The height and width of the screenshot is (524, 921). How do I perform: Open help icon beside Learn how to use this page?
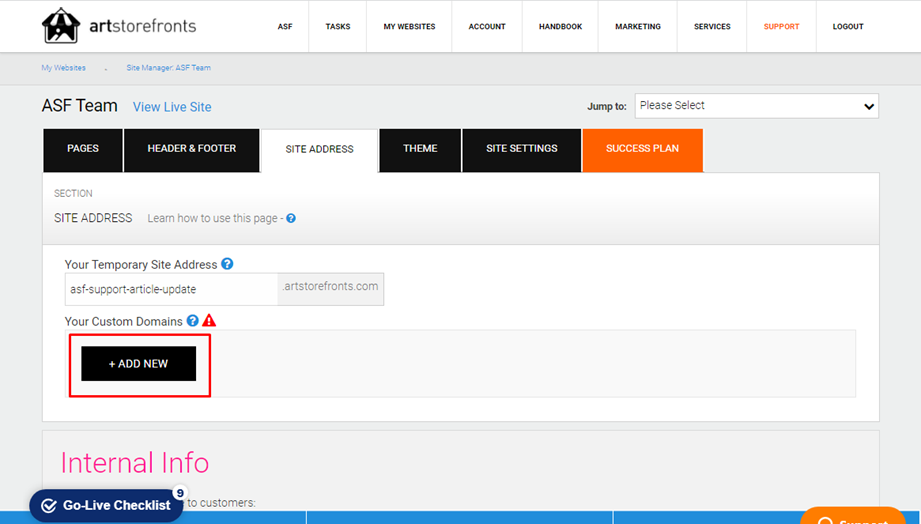(291, 219)
